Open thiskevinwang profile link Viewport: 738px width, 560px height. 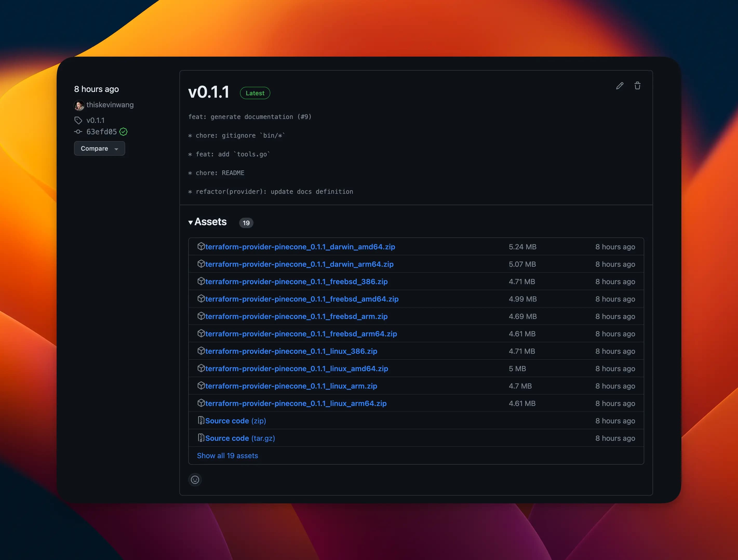110,105
